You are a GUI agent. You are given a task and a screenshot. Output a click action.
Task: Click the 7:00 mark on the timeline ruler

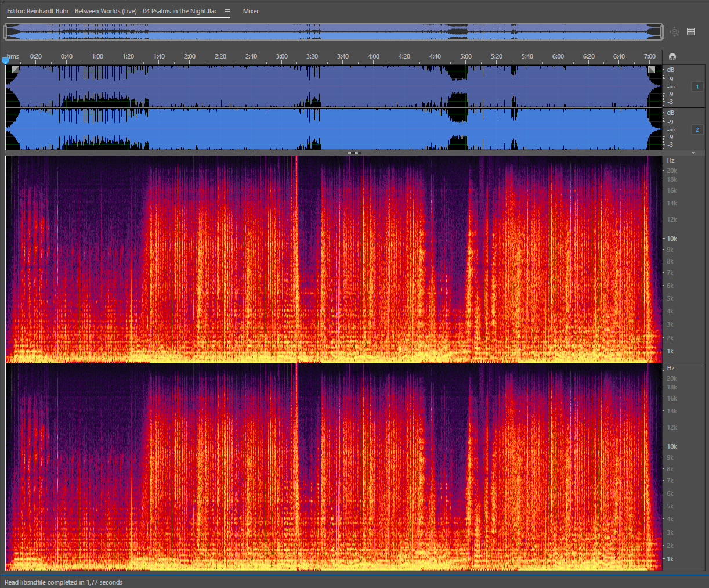point(650,56)
